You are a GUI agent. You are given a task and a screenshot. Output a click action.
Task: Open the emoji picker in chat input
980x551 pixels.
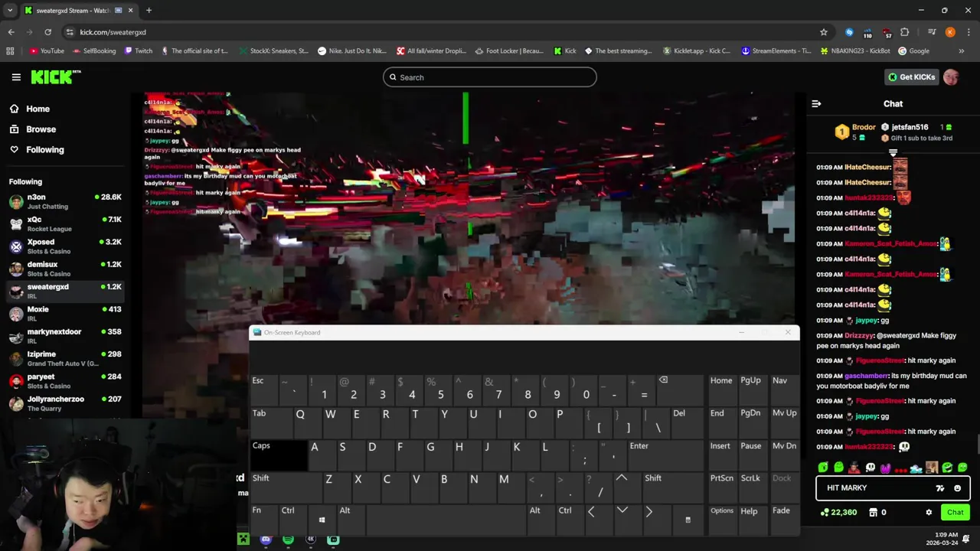click(x=957, y=488)
